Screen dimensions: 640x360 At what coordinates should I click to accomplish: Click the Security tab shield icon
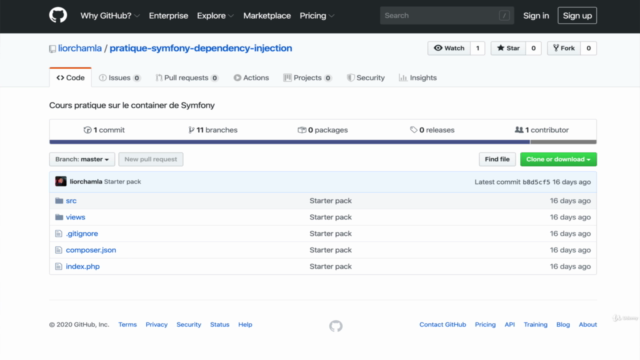click(351, 78)
